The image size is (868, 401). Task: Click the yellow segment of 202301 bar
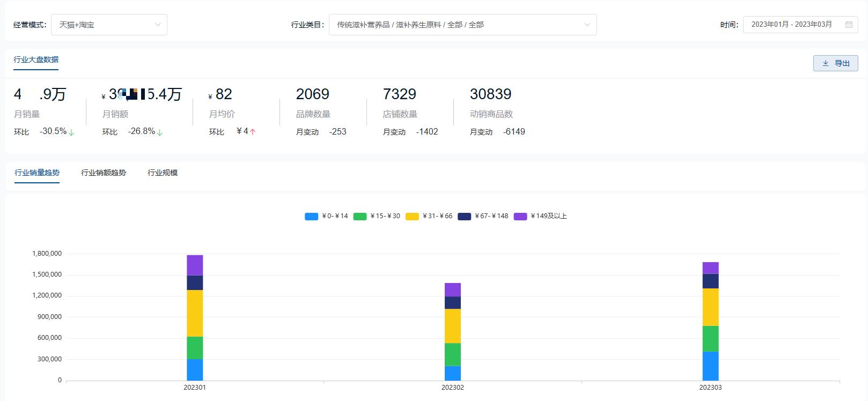click(195, 313)
